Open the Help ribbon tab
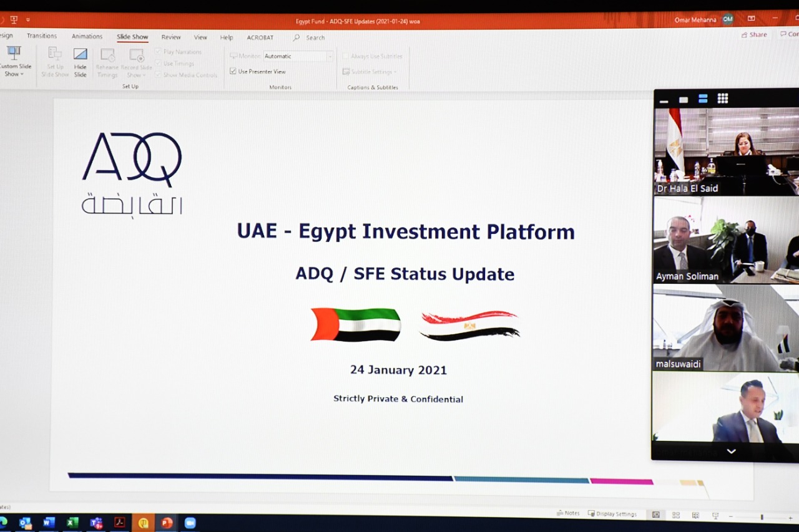Image resolution: width=799 pixels, height=532 pixels. click(x=227, y=37)
